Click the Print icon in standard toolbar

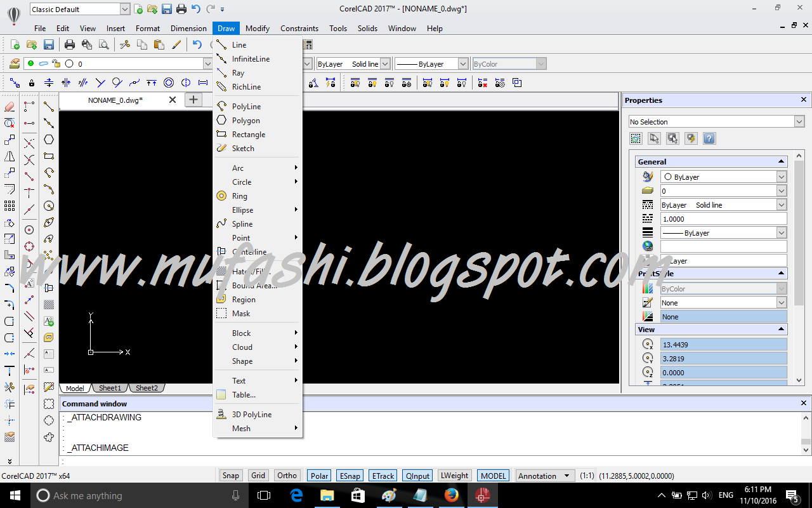tap(70, 44)
